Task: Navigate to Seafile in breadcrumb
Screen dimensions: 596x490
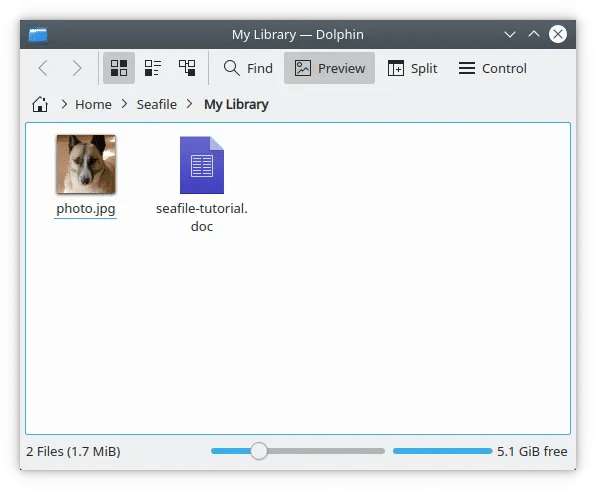Action: tap(157, 104)
